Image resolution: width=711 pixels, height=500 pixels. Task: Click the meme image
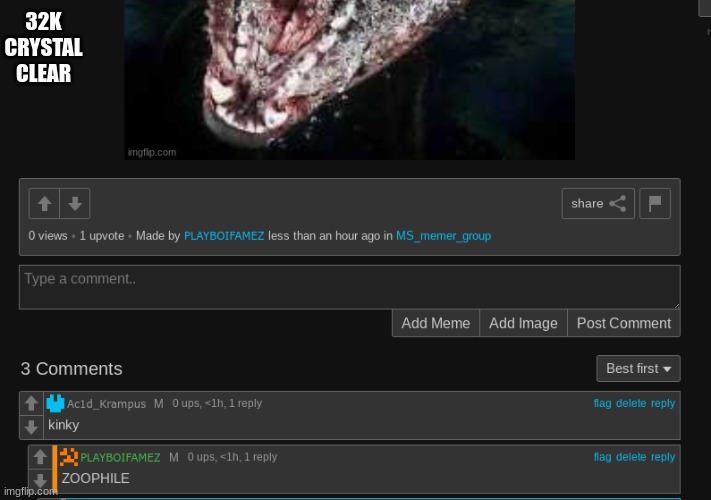[349, 80]
